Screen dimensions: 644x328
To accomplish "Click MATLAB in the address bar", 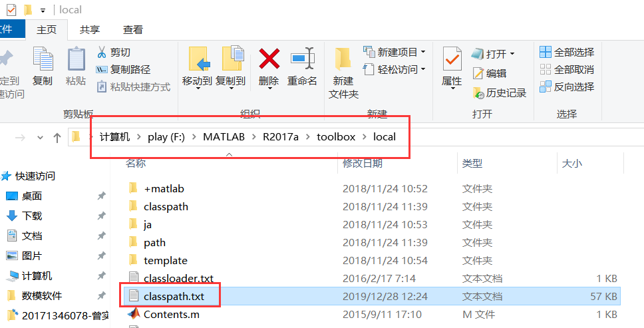I will 224,136.
